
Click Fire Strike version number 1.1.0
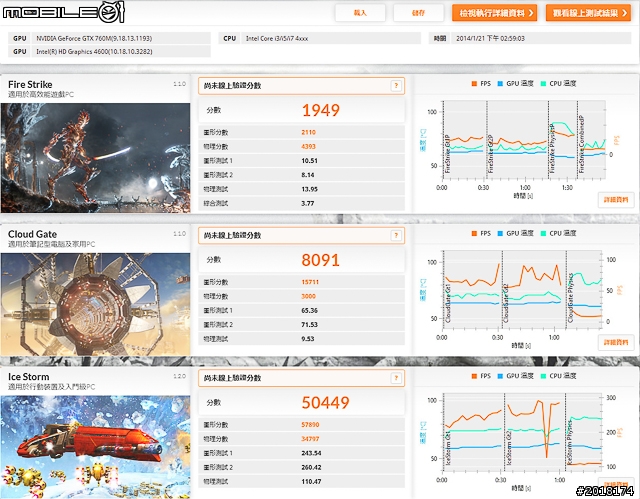click(179, 84)
